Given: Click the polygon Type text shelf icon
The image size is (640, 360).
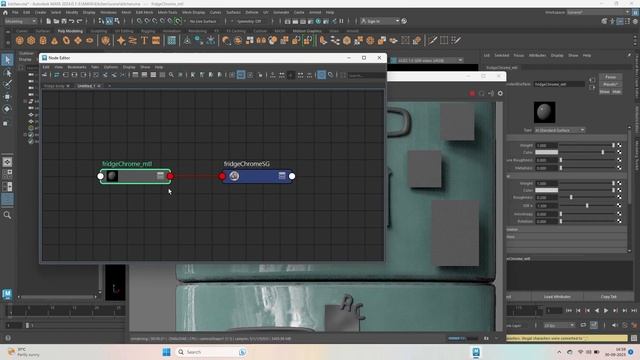Looking at the screenshot, I should point(144,40).
